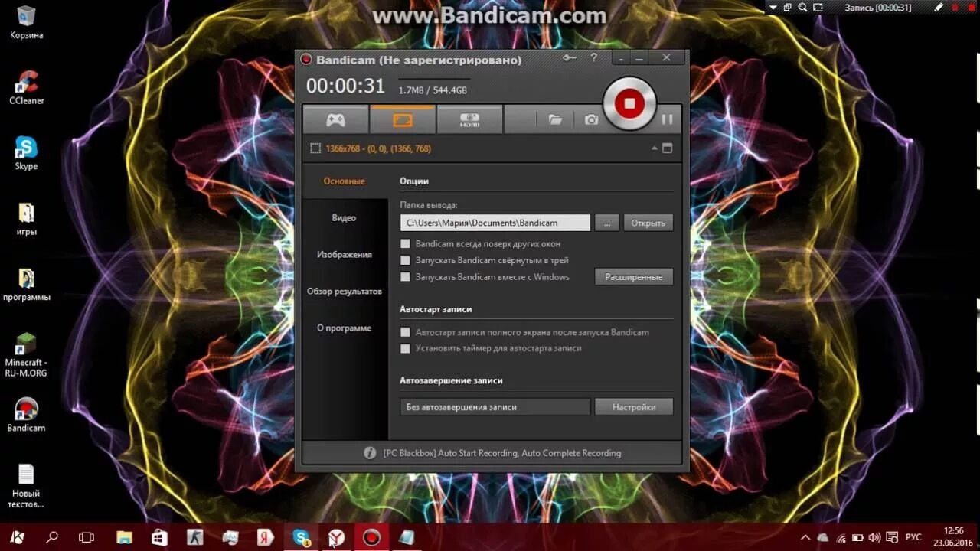Click the 'Запись [00:00:31]' status text
The width and height of the screenshot is (980, 551).
coord(878,8)
